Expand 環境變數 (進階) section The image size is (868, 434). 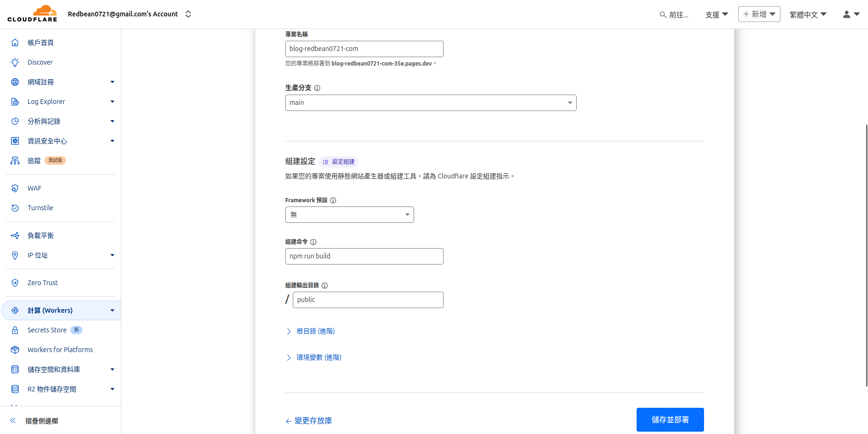(x=319, y=357)
